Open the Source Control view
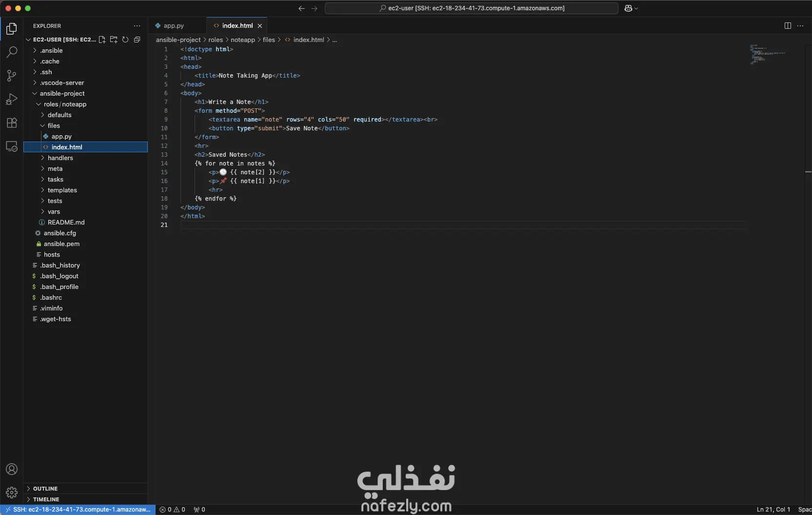This screenshot has width=812, height=515. pyautogui.click(x=11, y=76)
